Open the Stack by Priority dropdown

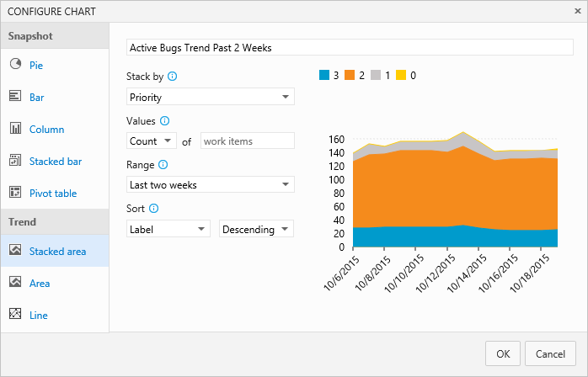tap(211, 97)
